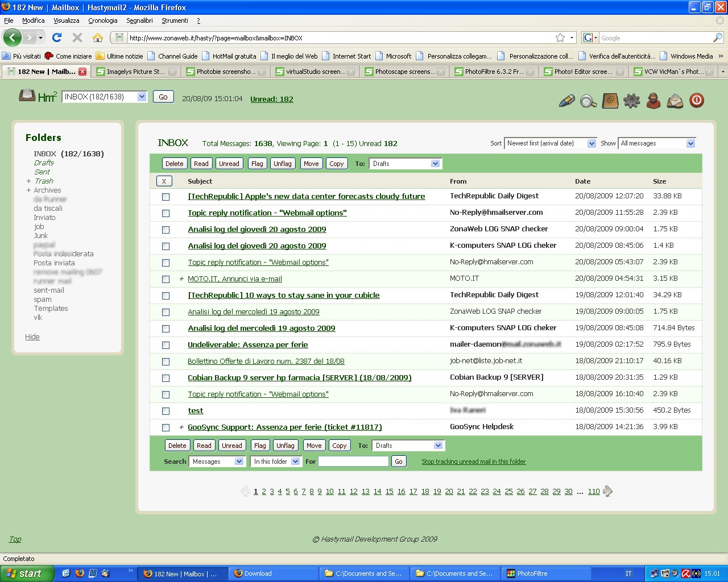Open the Show "All messages" dropdown

[x=657, y=143]
